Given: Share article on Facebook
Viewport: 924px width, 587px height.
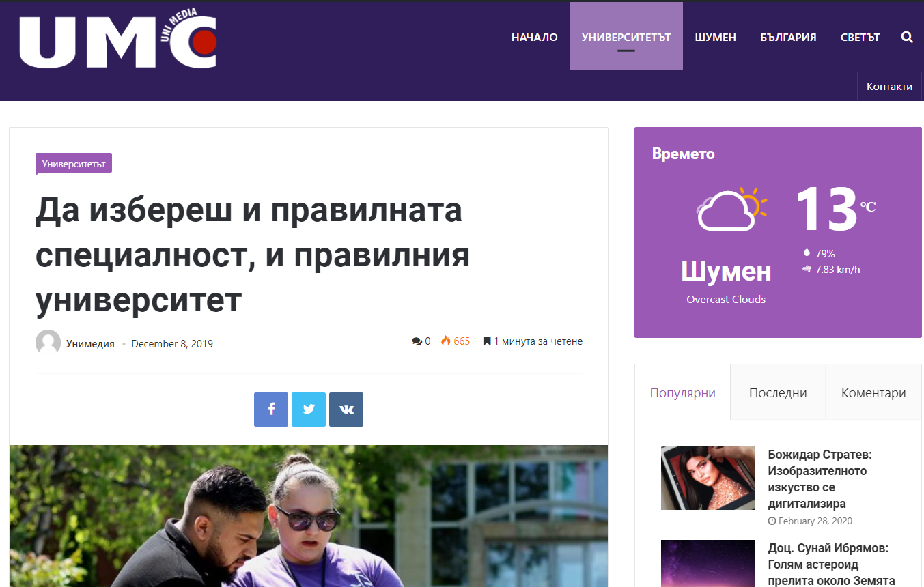Looking at the screenshot, I should (x=271, y=410).
